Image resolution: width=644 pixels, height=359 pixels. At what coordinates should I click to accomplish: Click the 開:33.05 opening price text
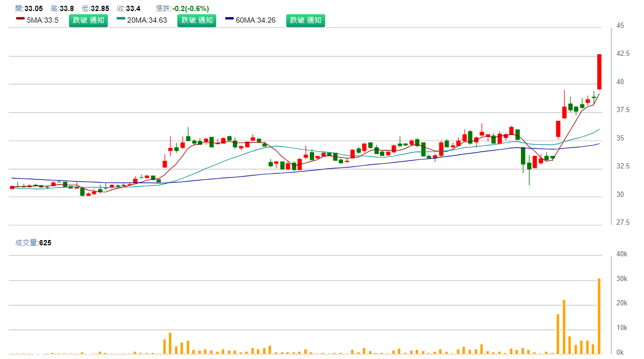pos(29,8)
